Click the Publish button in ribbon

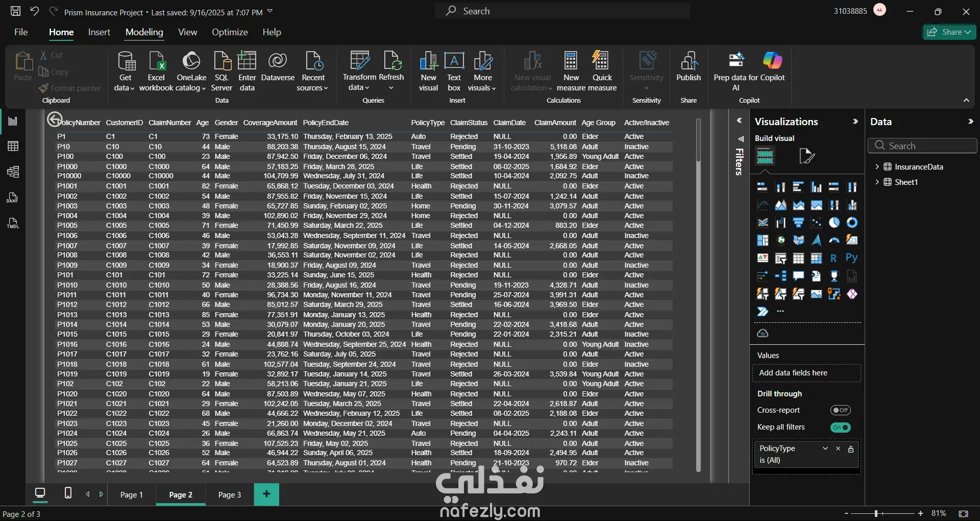pos(689,67)
